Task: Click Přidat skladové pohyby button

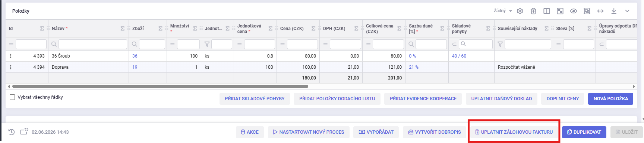Action: pyautogui.click(x=255, y=99)
